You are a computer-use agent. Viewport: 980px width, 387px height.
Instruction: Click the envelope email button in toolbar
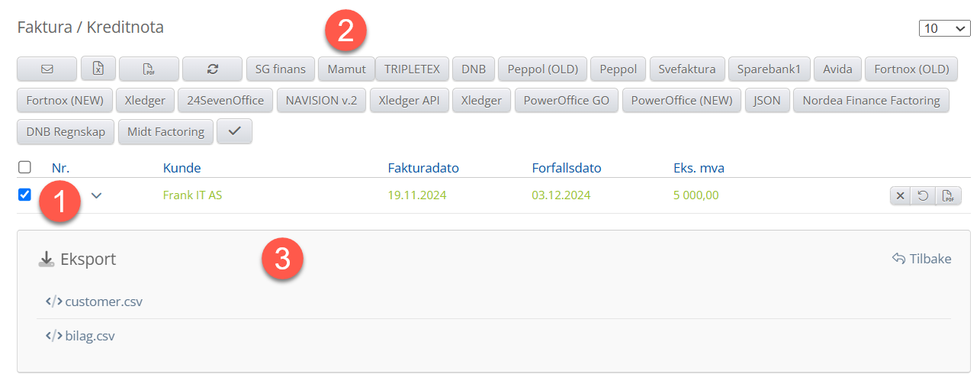[47, 69]
